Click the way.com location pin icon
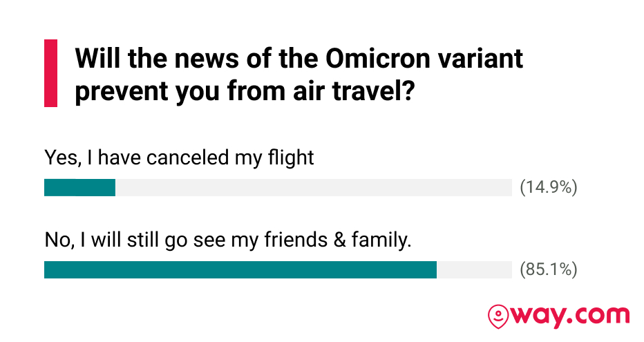The height and width of the screenshot is (342, 644). click(497, 316)
